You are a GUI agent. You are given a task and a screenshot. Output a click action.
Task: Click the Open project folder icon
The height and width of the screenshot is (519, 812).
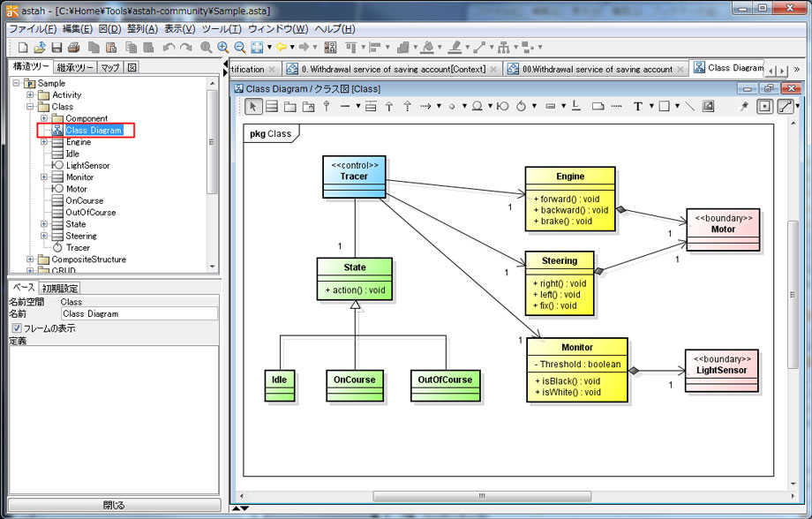tap(40, 48)
